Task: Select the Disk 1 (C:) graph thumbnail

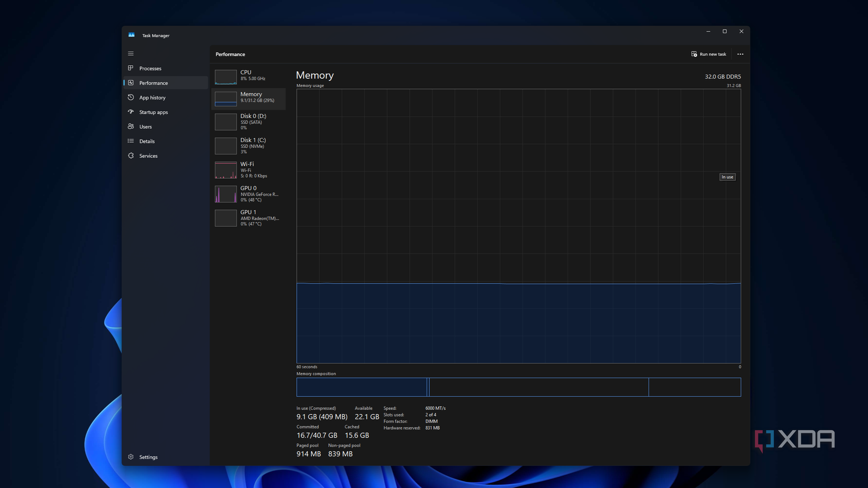Action: coord(226,146)
